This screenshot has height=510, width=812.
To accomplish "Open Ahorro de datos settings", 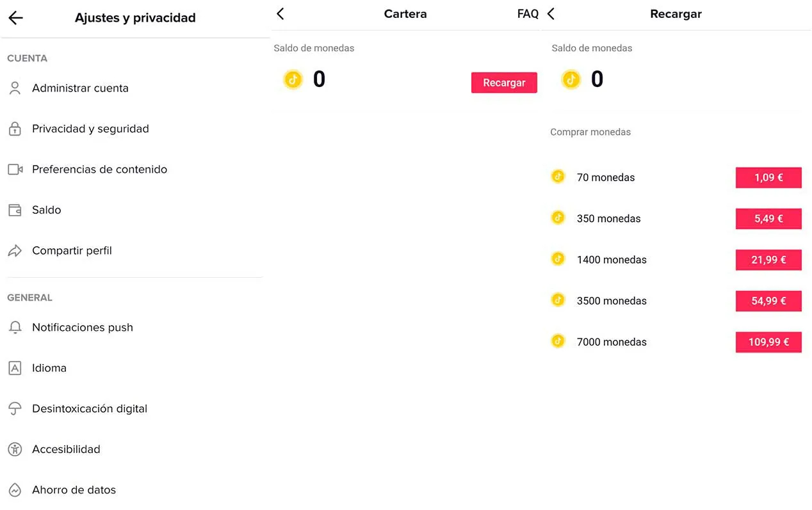I will [x=74, y=490].
